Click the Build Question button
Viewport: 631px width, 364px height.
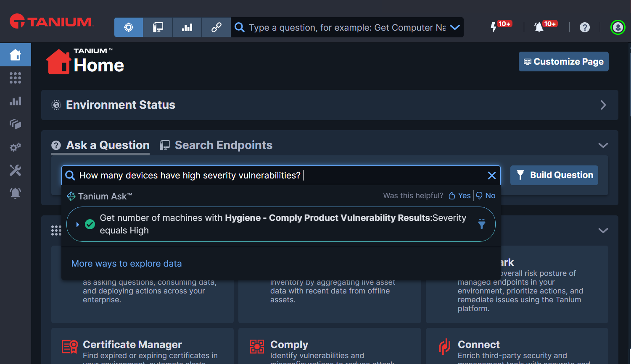click(554, 175)
